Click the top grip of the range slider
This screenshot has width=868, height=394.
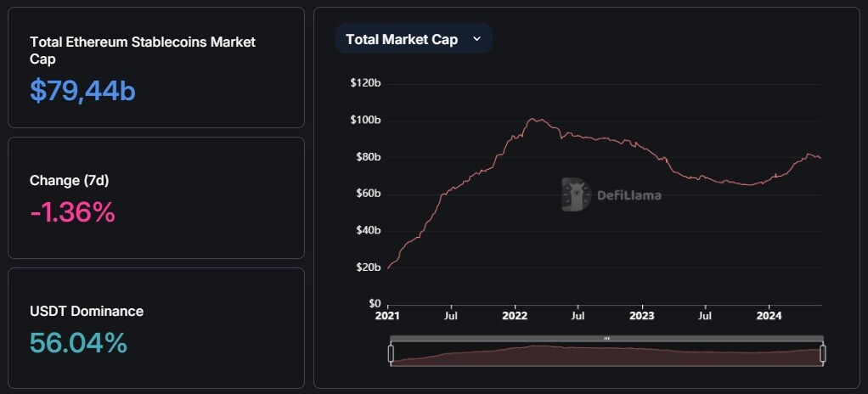click(x=606, y=338)
